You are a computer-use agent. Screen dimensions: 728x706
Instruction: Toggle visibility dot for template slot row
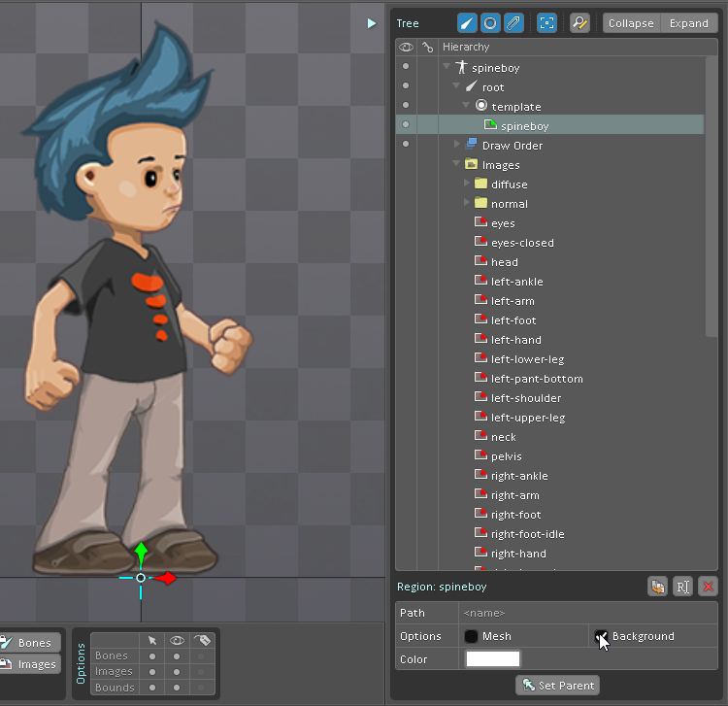pos(406,105)
